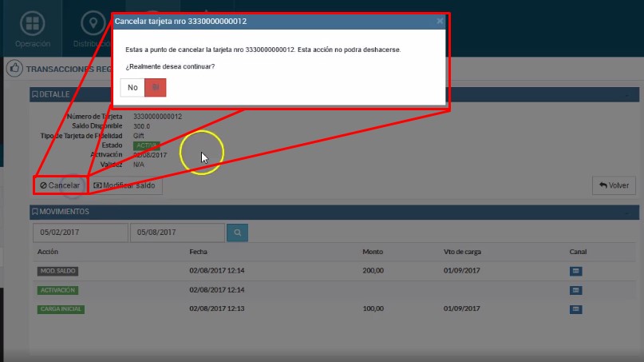Click channel icon for Carga Inicial row
The image size is (644, 362).
coord(575,308)
